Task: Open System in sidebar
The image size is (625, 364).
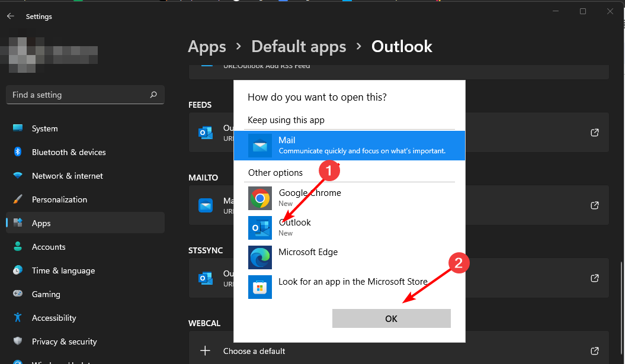Action: tap(85, 128)
